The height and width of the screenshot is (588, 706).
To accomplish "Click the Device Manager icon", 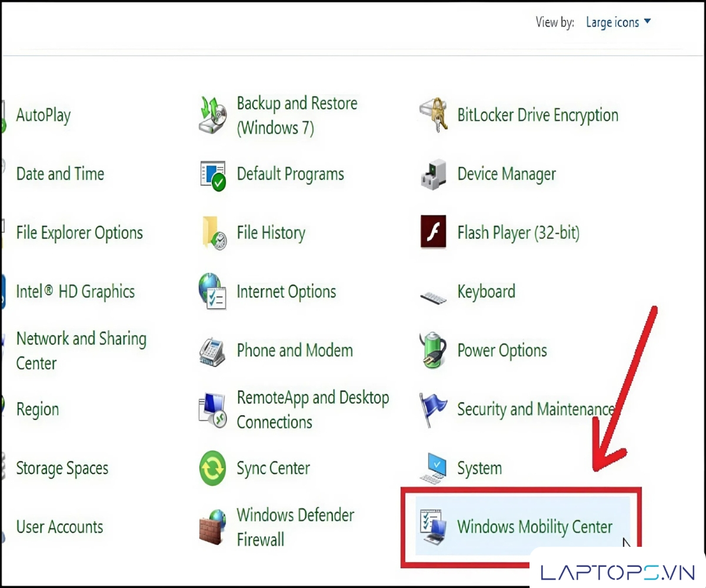I will coord(434,174).
